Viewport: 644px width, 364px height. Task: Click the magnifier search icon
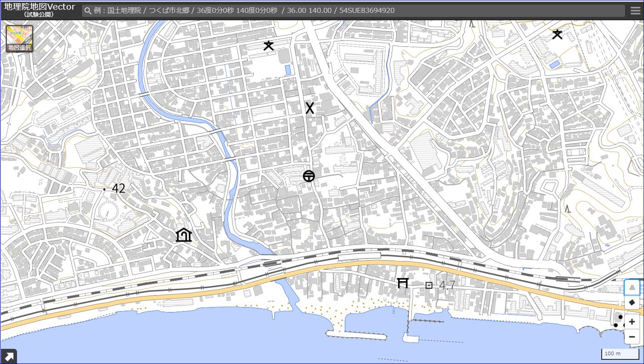(88, 11)
